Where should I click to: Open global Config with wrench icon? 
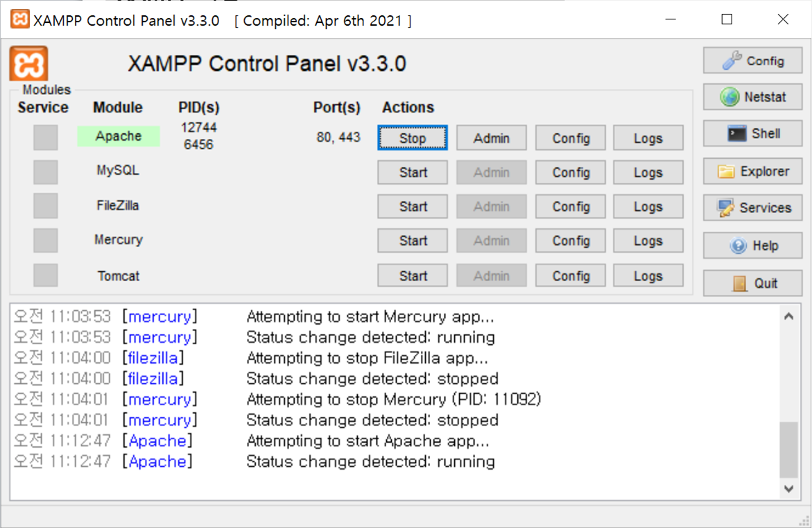click(x=752, y=60)
